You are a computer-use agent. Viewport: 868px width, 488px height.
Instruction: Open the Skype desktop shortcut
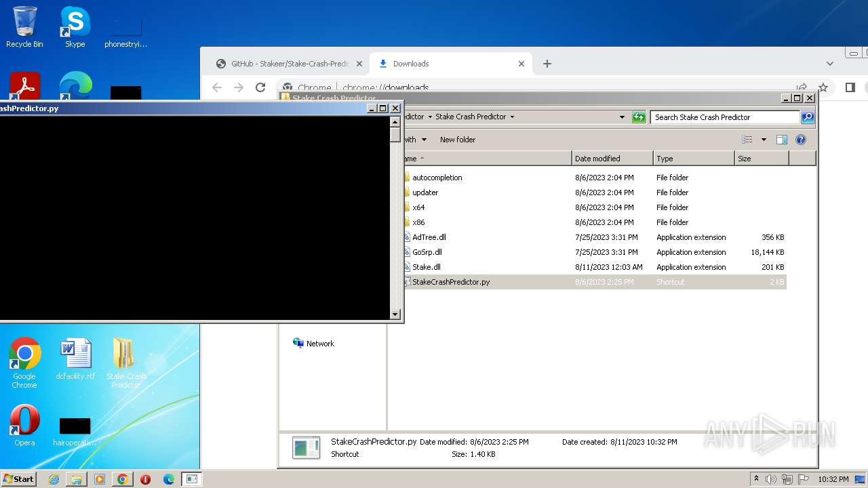point(75,27)
